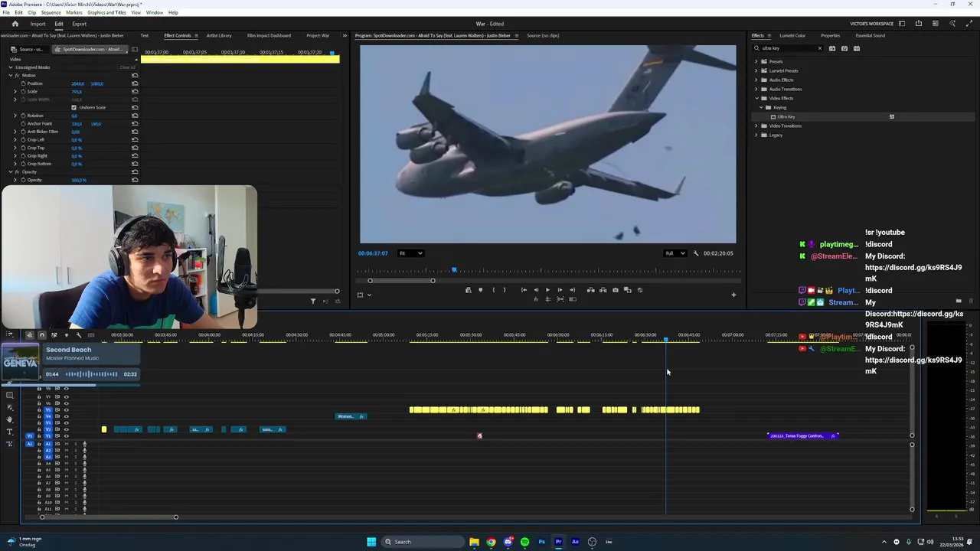Switch to the Artlist Library tab
980x551 pixels.
tap(218, 35)
